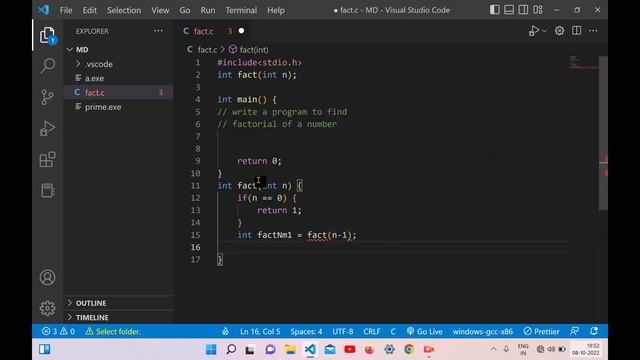Viewport: 640px width, 360px height.
Task: Open the Explorer view in activity bar
Action: (x=47, y=35)
